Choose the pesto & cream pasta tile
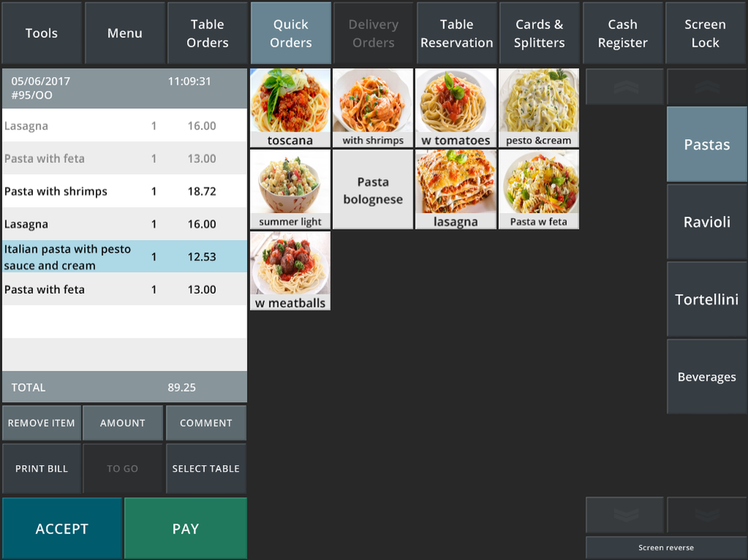 [539, 108]
